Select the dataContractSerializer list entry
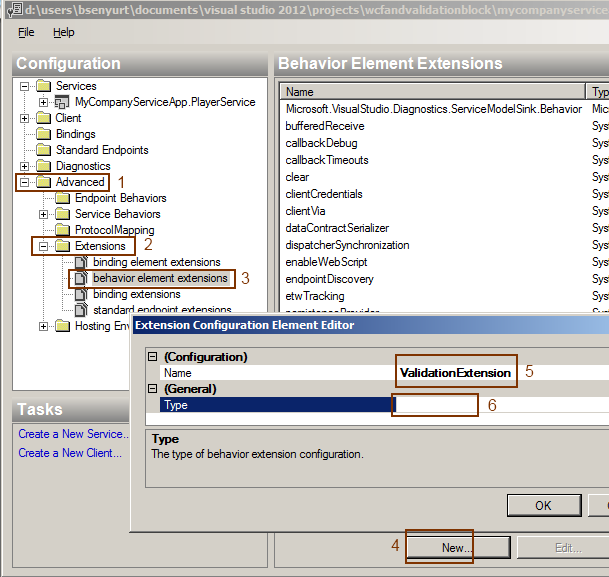This screenshot has width=609, height=577. 339,228
